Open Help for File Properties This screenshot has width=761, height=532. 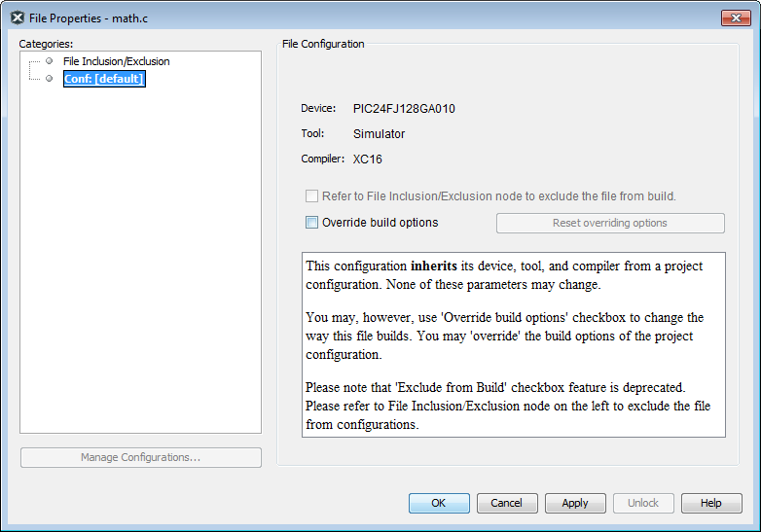point(711,503)
